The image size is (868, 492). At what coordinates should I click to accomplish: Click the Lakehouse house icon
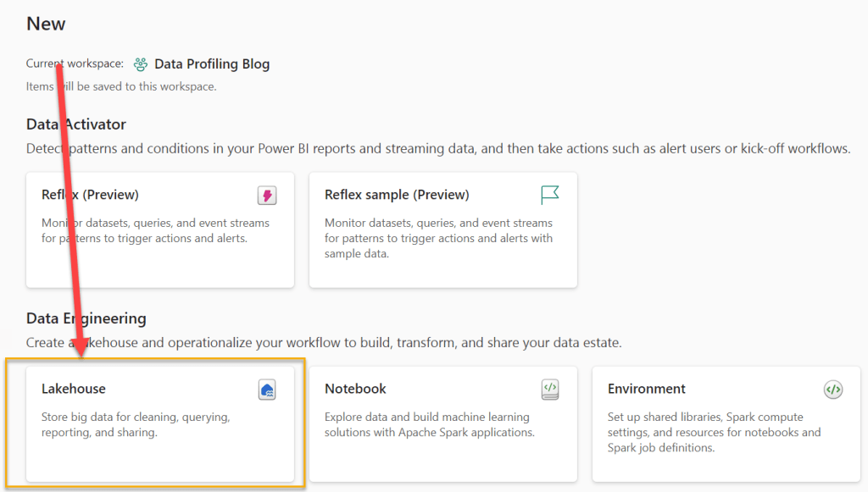pyautogui.click(x=267, y=390)
